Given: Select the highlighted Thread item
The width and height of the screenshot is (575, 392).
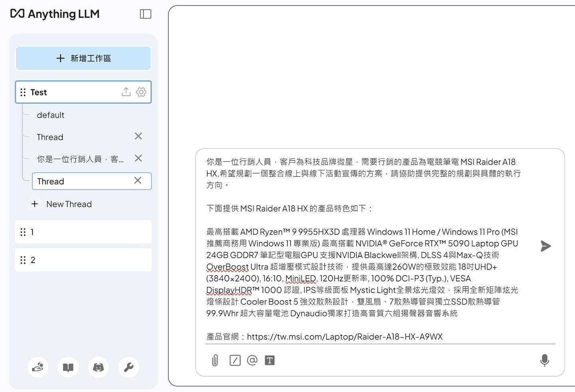Looking at the screenshot, I should (91, 181).
